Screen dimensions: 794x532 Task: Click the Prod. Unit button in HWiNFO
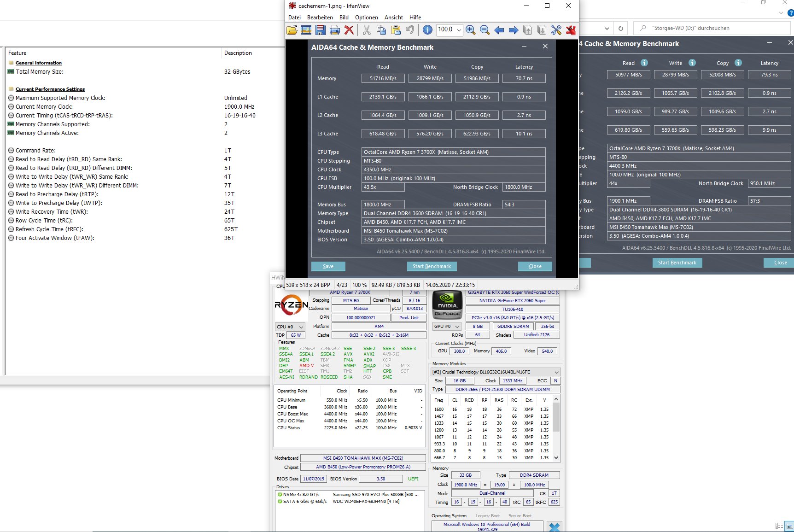[x=409, y=318]
